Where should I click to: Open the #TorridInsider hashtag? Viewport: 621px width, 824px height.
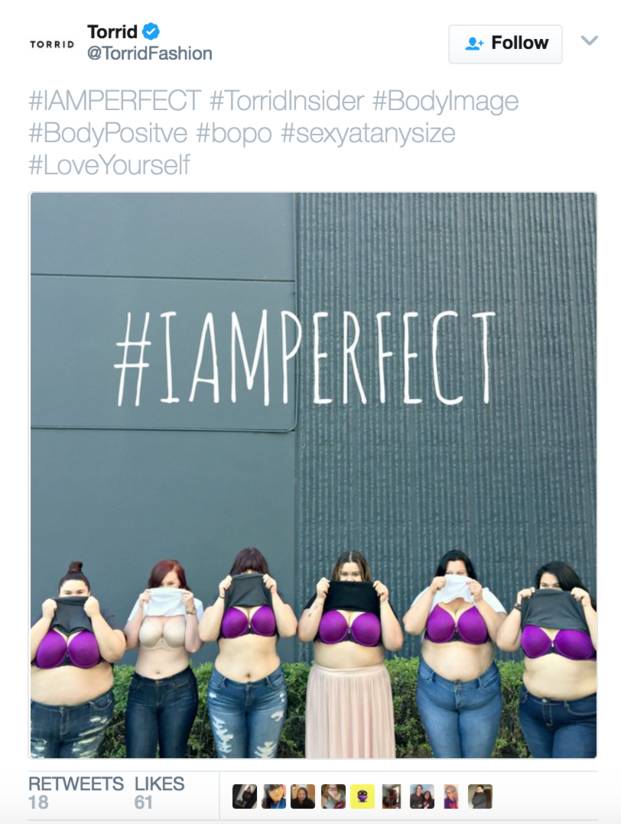287,100
